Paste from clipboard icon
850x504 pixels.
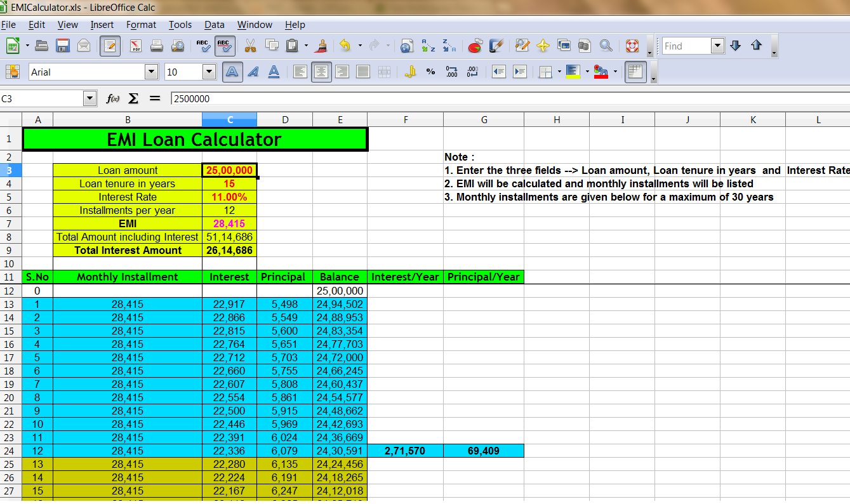292,46
